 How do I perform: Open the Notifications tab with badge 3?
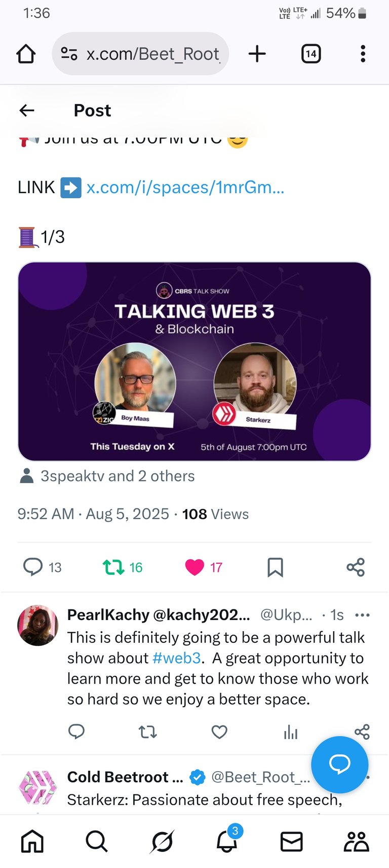[x=227, y=841]
